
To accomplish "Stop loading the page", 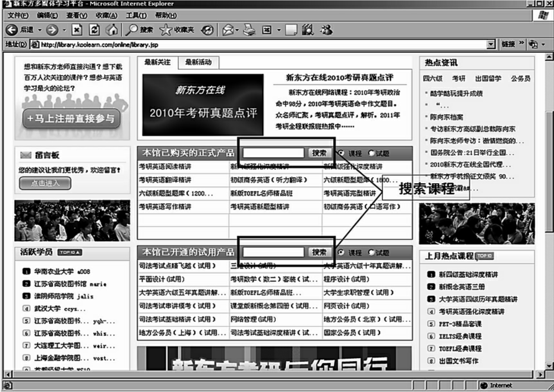I will coord(77,30).
